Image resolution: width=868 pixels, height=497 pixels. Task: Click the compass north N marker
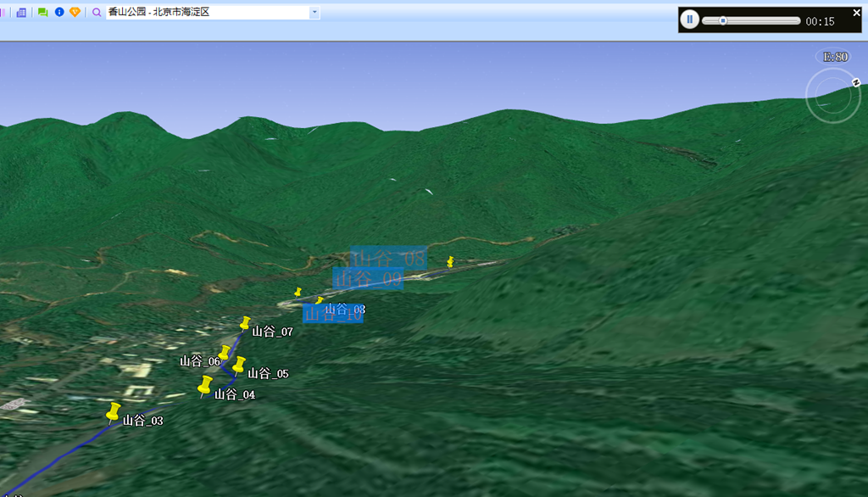pyautogui.click(x=856, y=82)
